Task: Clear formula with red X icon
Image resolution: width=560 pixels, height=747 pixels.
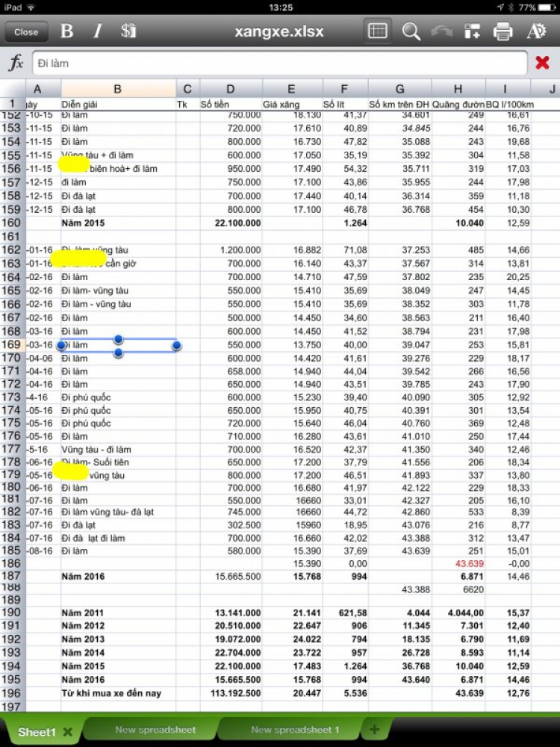Action: click(x=542, y=63)
